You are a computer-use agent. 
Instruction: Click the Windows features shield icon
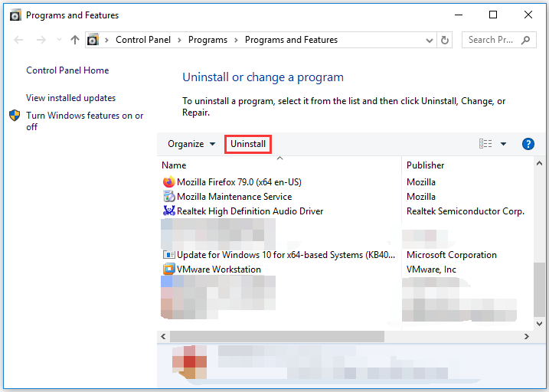point(15,115)
